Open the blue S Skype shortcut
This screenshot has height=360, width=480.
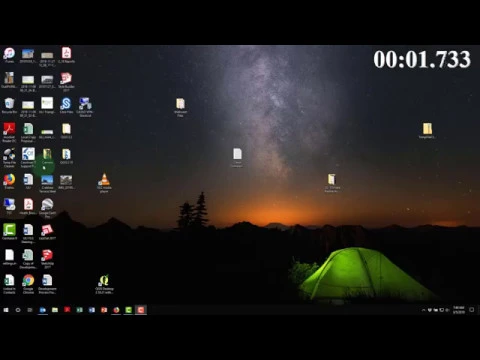[x=66, y=106]
